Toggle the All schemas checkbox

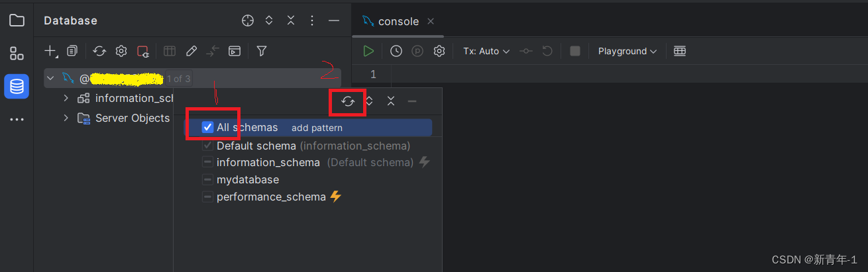click(207, 127)
